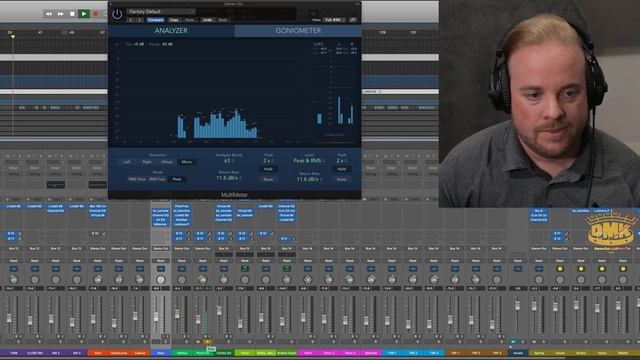Click the plugin window link icon
640x360 pixels.
353,20
